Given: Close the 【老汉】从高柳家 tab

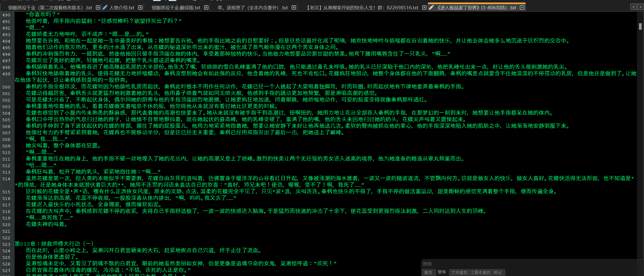Looking at the screenshot, I should [x=425, y=8].
